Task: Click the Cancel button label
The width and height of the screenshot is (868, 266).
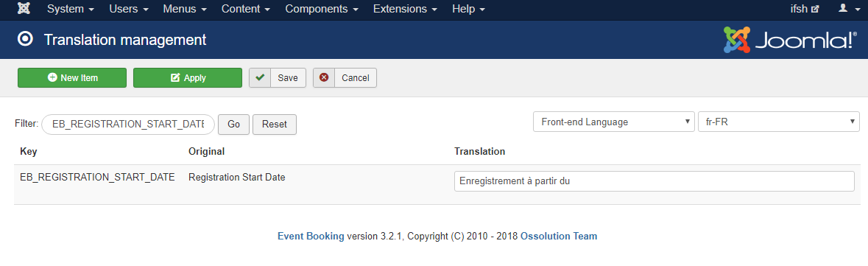Action: [x=356, y=78]
